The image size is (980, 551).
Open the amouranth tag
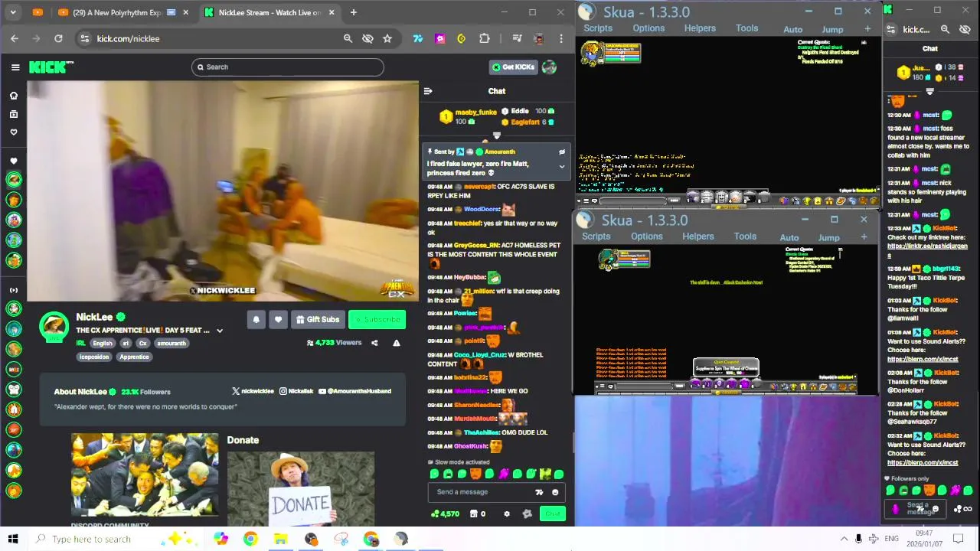pos(171,344)
